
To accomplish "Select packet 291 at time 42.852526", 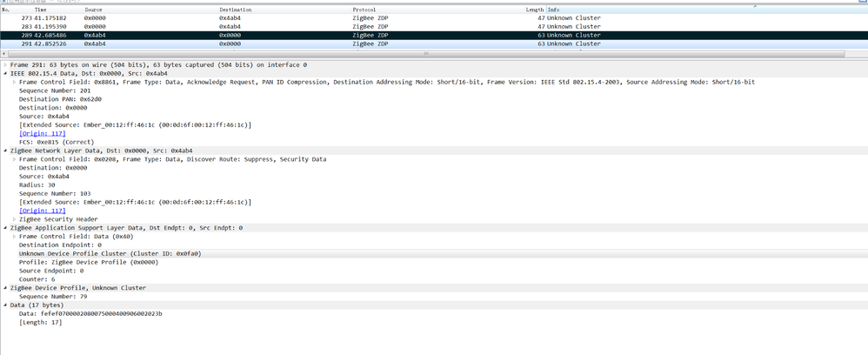I will tap(434, 44).
